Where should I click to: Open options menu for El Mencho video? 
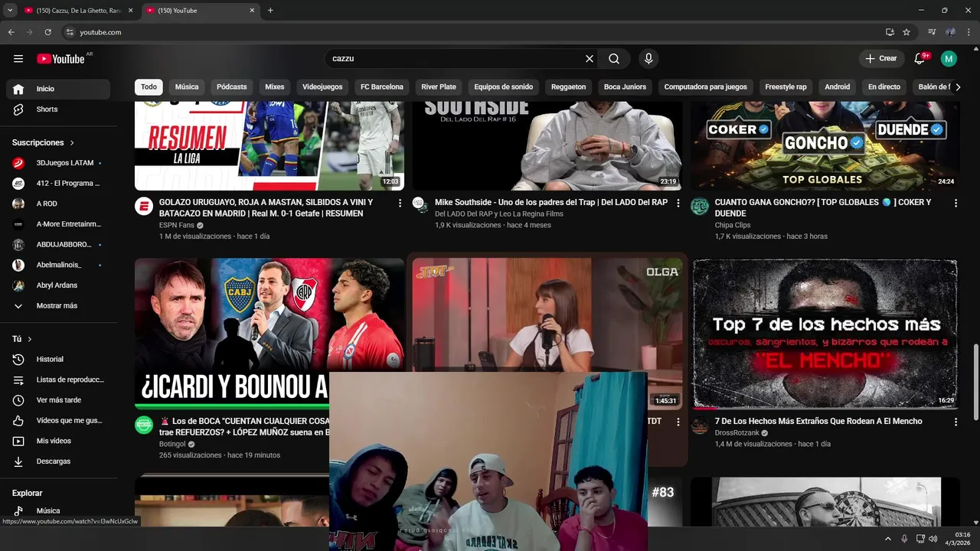point(955,422)
